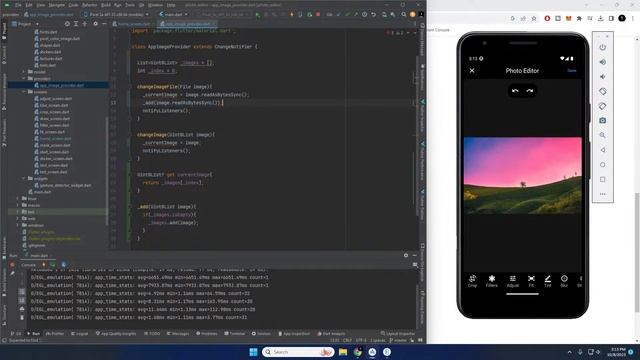The width and height of the screenshot is (640, 360).
Task: Collapse the providers folder
Action: (24, 78)
